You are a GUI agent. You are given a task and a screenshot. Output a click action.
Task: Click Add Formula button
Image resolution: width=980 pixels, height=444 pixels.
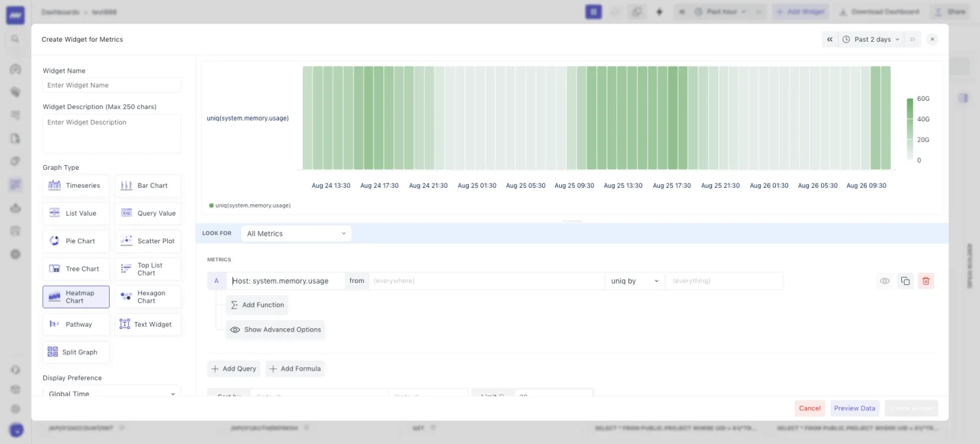[295, 369]
